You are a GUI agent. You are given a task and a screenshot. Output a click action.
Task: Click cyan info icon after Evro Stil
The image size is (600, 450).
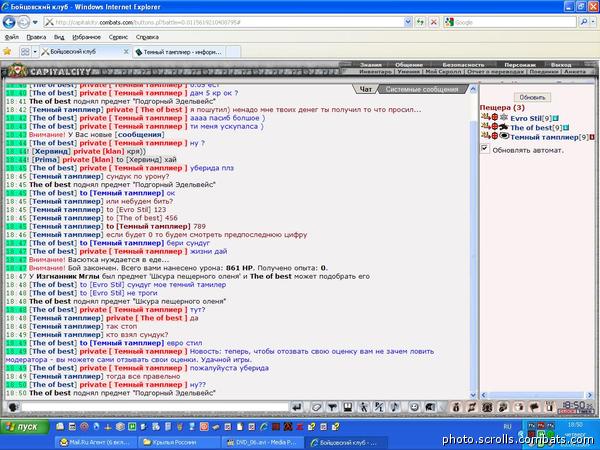coord(555,118)
